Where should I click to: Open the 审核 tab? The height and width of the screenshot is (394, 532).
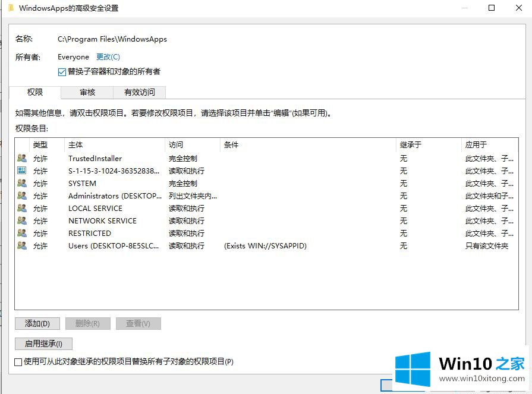click(87, 92)
